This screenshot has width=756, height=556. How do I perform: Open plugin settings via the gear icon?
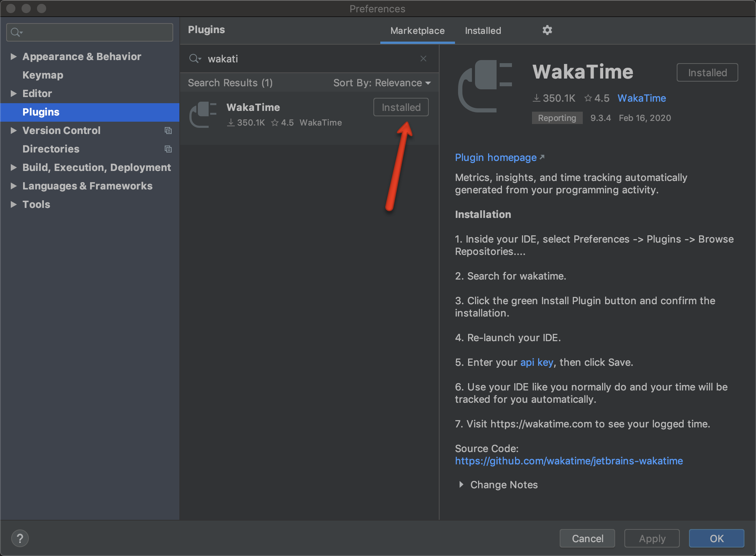[x=547, y=30]
